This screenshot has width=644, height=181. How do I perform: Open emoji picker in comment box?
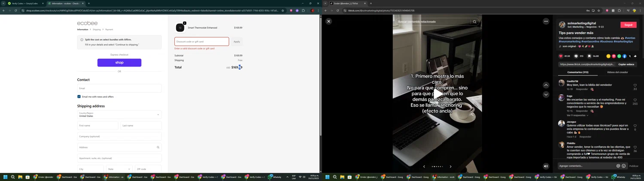click(624, 166)
